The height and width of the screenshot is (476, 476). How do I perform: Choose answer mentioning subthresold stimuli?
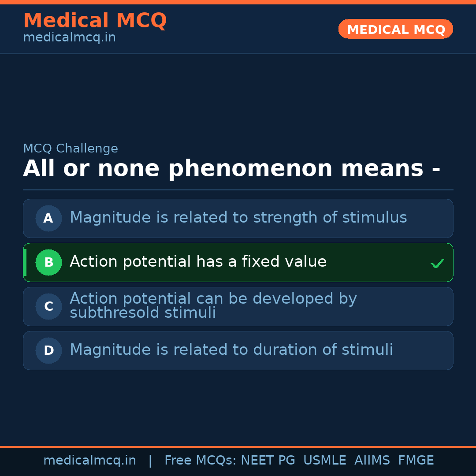[x=213, y=305]
